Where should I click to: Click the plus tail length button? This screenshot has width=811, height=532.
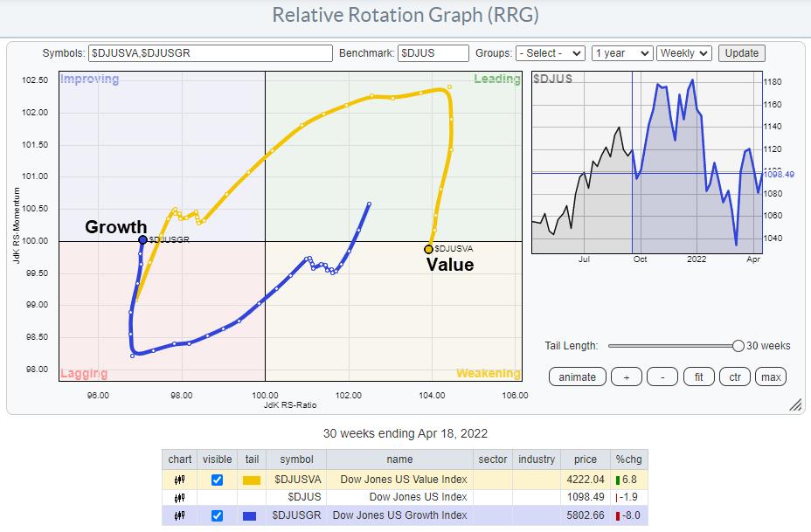pyautogui.click(x=627, y=377)
